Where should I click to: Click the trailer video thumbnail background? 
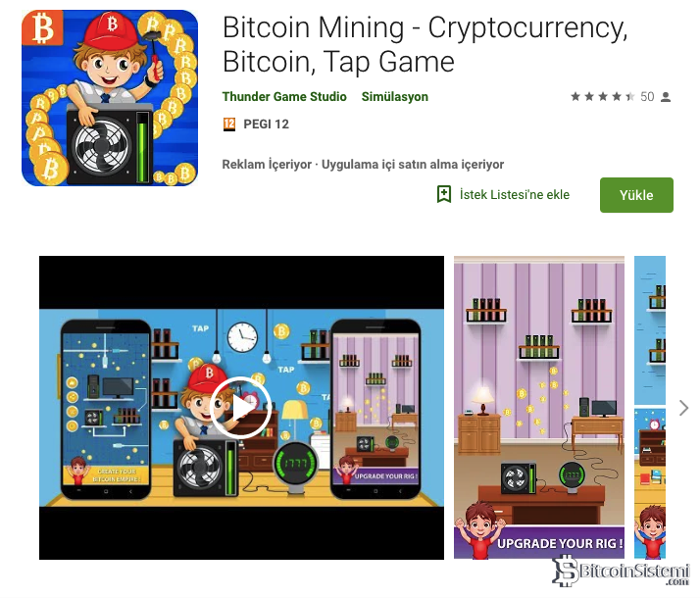(x=241, y=408)
